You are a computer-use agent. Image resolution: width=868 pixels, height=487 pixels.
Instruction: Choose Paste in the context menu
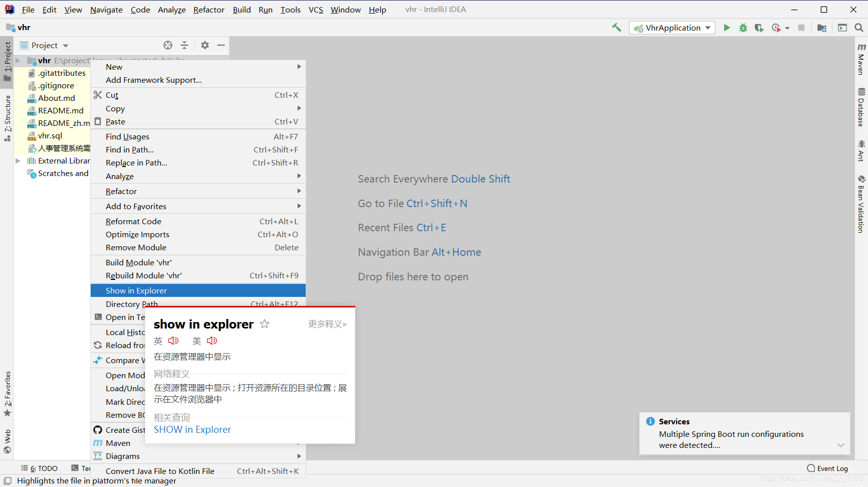[198, 121]
